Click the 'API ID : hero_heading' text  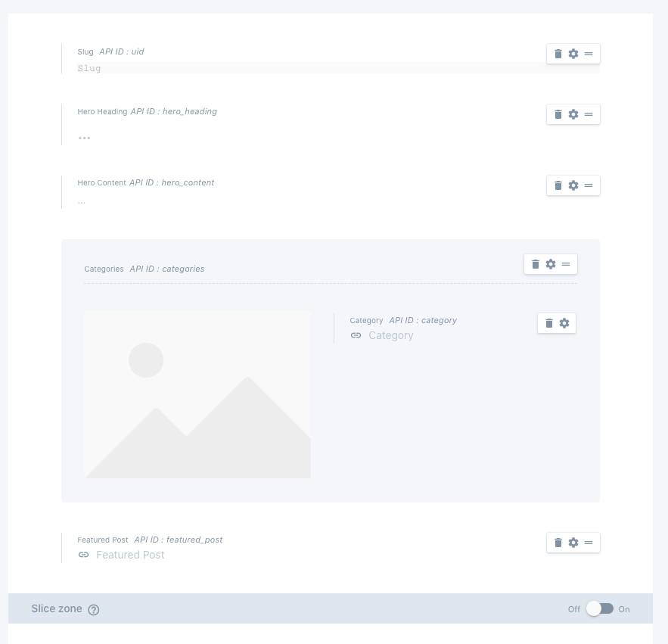[x=174, y=111]
